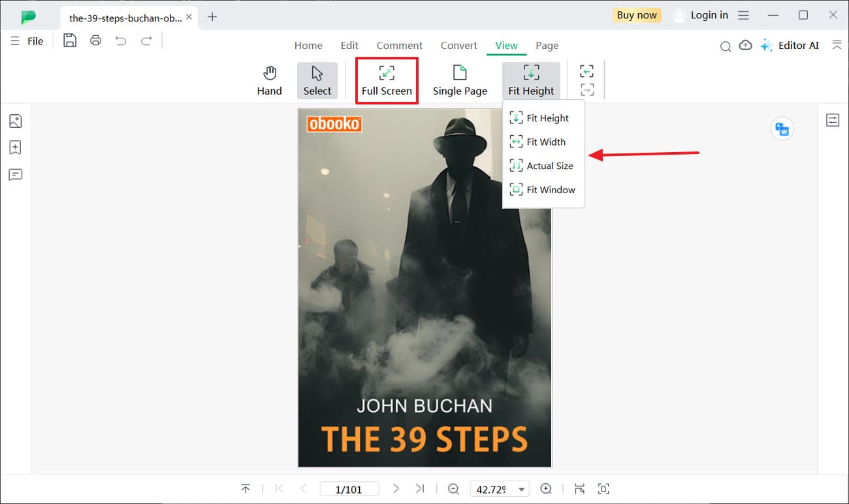Image resolution: width=849 pixels, height=504 pixels.
Task: Zoom in with the plus magnifier
Action: tap(547, 489)
